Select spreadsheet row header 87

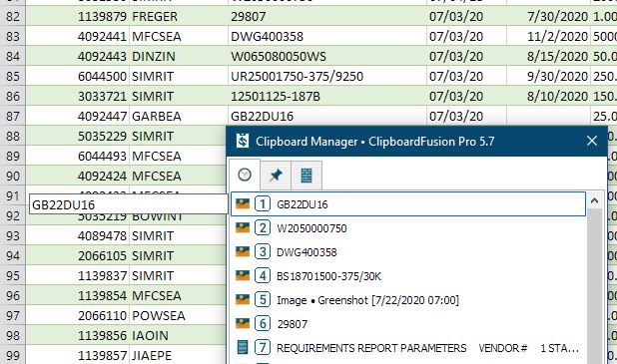coord(13,117)
